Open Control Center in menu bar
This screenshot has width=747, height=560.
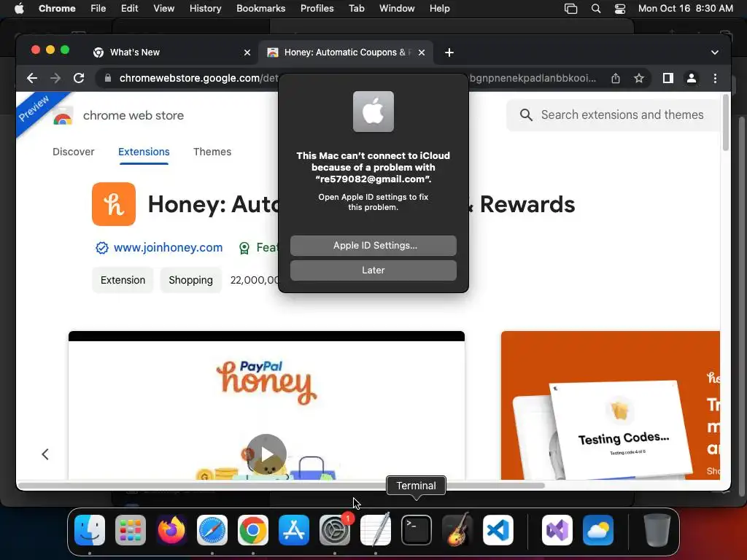[620, 8]
